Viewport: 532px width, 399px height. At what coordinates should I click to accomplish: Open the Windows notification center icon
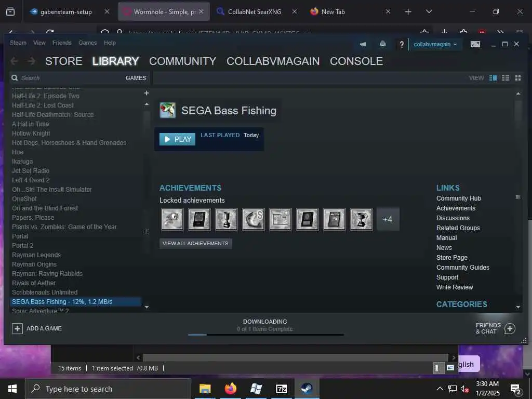[516, 389]
